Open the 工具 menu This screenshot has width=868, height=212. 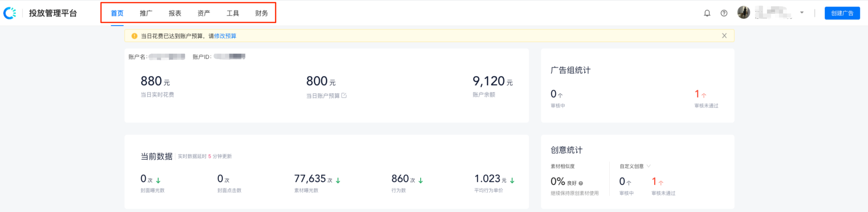[233, 13]
